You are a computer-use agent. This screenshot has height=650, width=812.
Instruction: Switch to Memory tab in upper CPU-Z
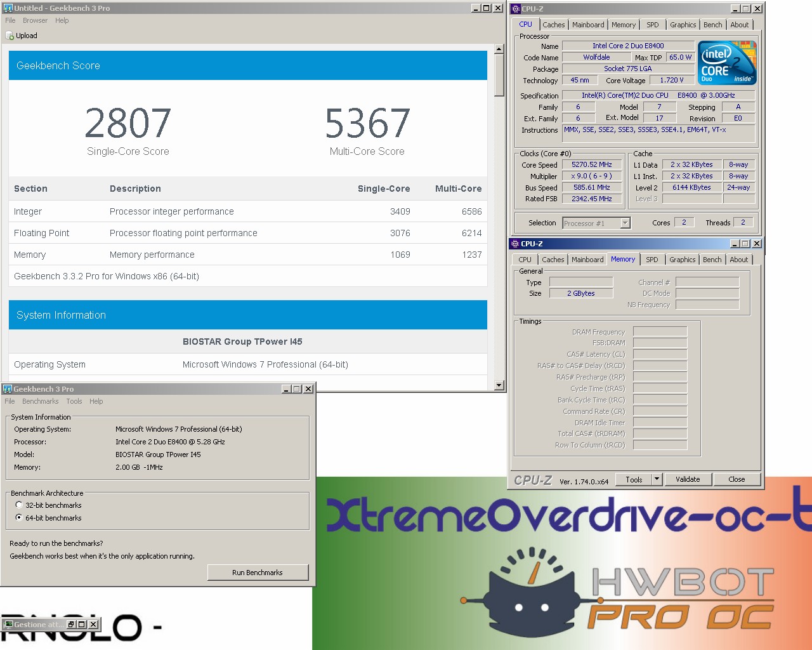pyautogui.click(x=624, y=25)
